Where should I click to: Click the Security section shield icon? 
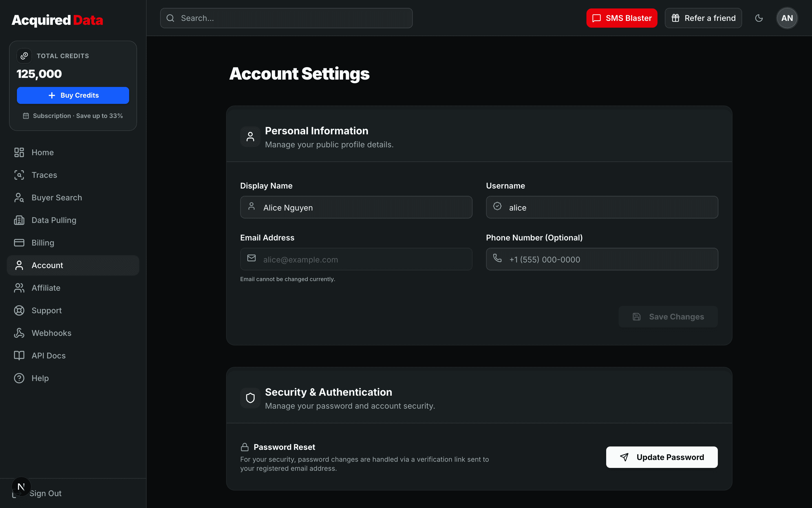point(250,398)
